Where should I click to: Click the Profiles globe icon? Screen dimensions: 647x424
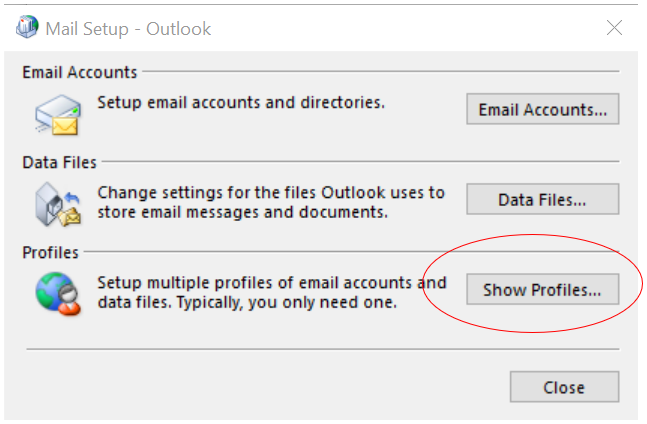point(57,293)
